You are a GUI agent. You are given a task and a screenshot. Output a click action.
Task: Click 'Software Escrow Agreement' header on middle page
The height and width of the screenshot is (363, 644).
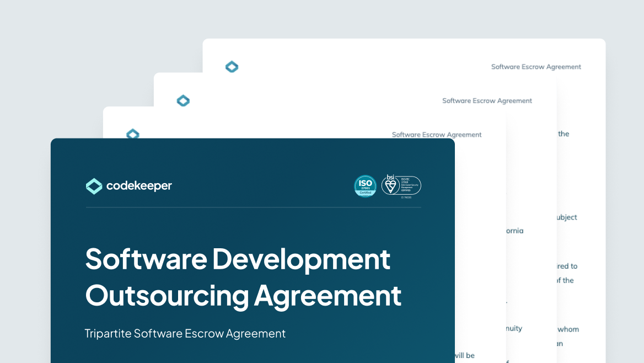point(487,101)
